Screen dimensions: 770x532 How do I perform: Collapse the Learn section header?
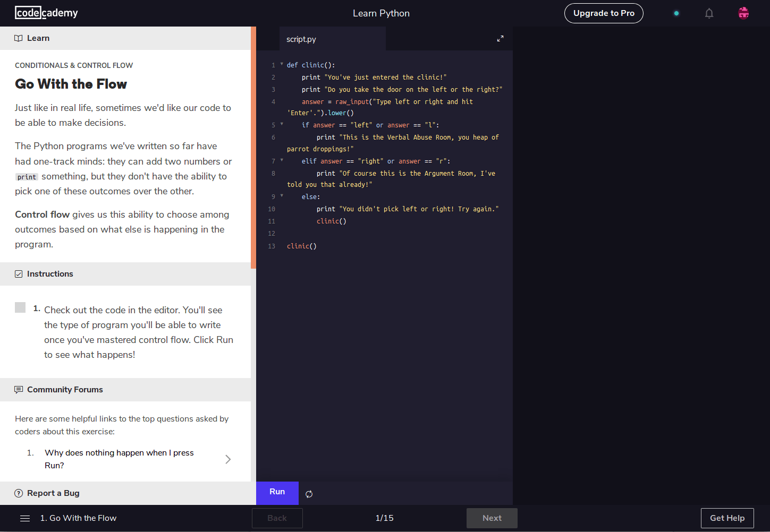click(125, 38)
